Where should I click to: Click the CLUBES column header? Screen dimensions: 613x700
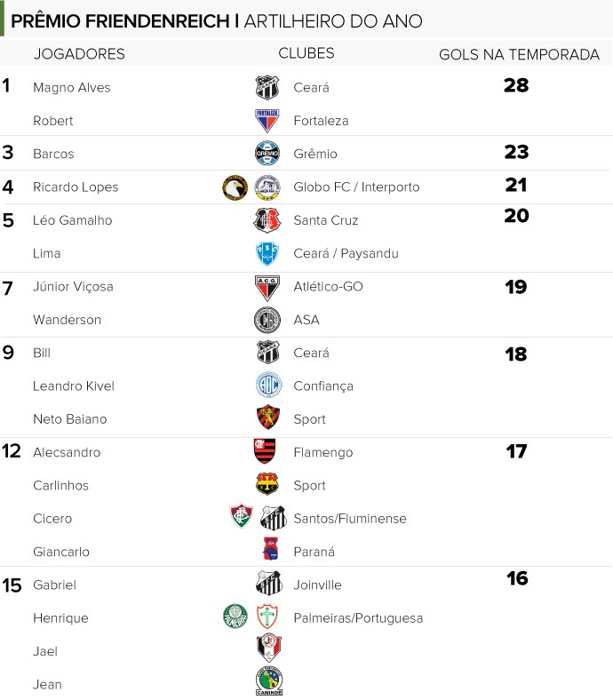pos(306,53)
